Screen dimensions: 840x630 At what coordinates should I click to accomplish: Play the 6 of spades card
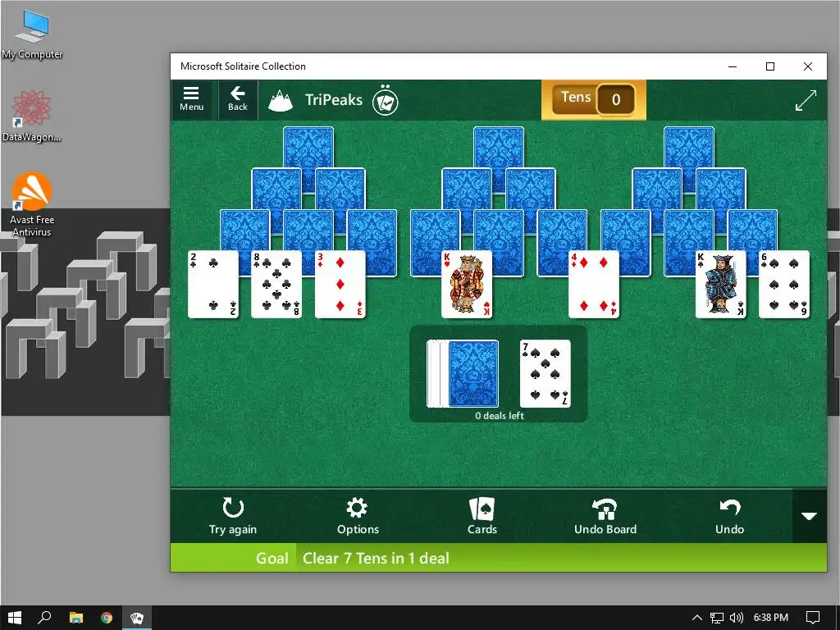783,285
